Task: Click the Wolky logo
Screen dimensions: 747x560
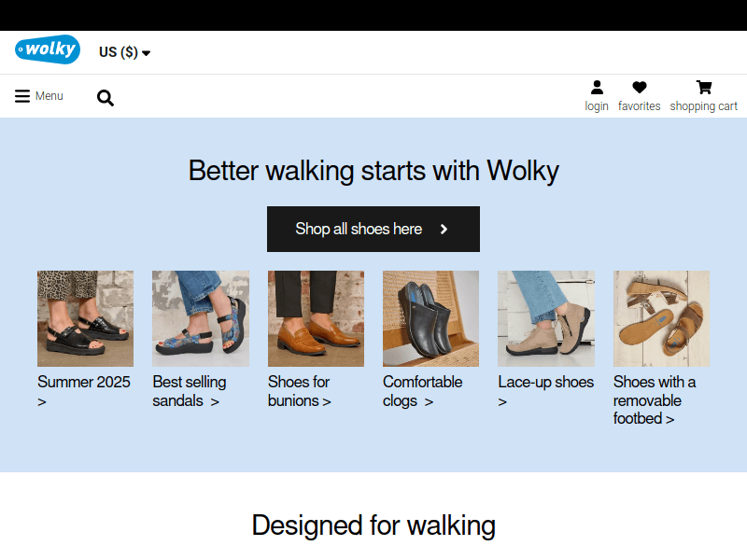Action: (x=47, y=49)
